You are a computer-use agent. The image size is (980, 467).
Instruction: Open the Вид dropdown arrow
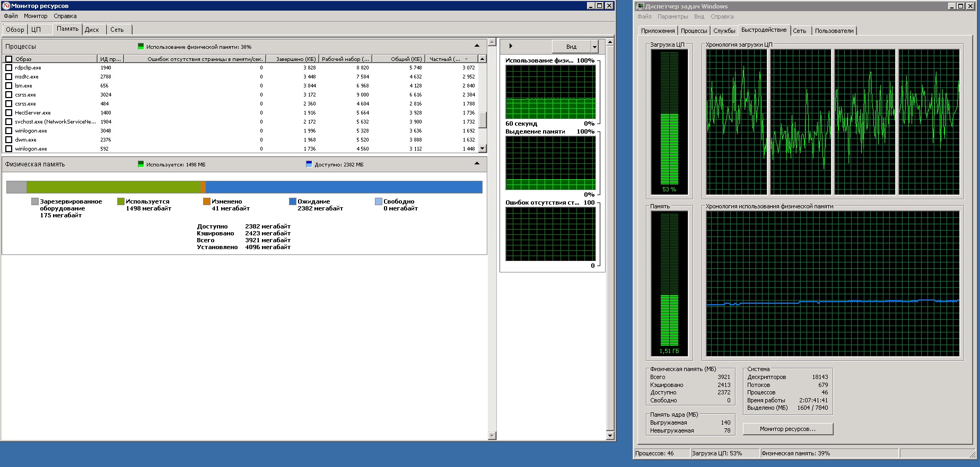[594, 47]
